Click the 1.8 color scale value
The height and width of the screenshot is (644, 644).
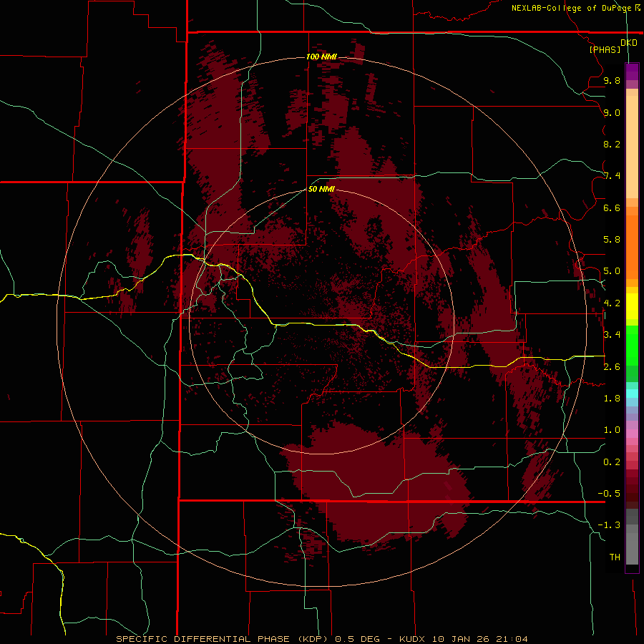[x=612, y=398]
